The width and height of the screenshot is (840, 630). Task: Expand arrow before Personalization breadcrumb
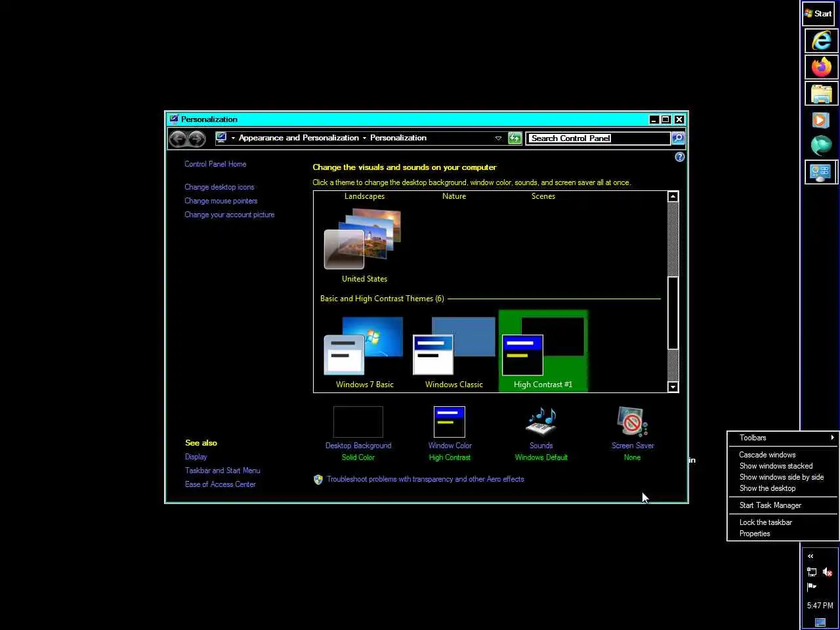[364, 138]
